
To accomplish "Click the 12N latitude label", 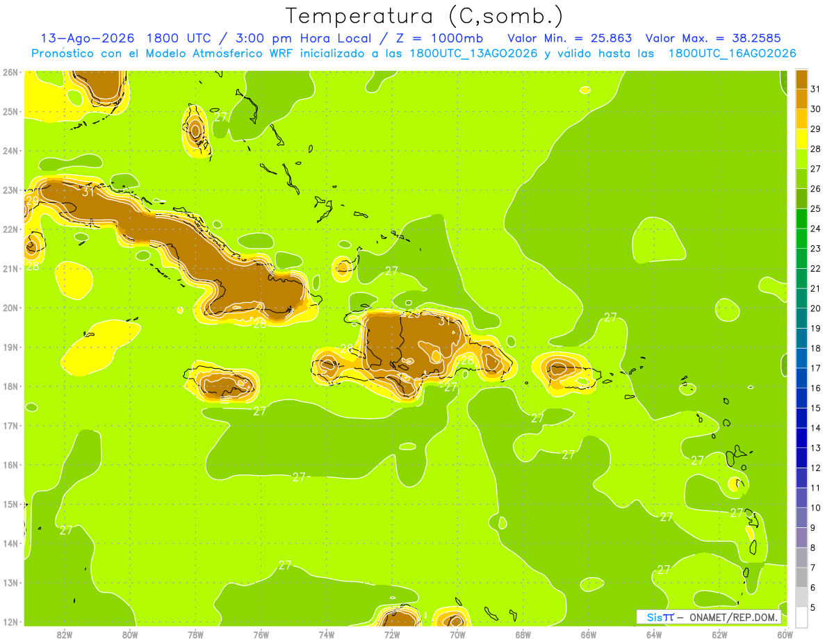I will pyautogui.click(x=10, y=622).
